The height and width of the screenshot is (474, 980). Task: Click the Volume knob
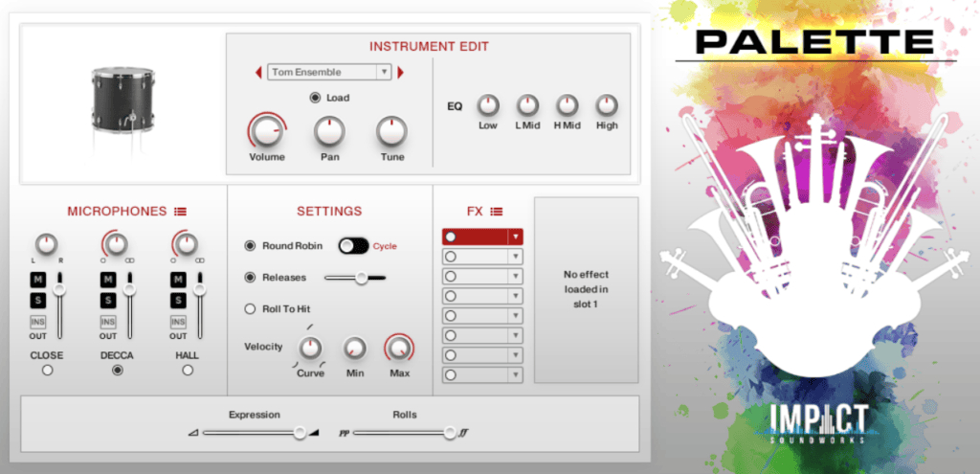coord(266,130)
